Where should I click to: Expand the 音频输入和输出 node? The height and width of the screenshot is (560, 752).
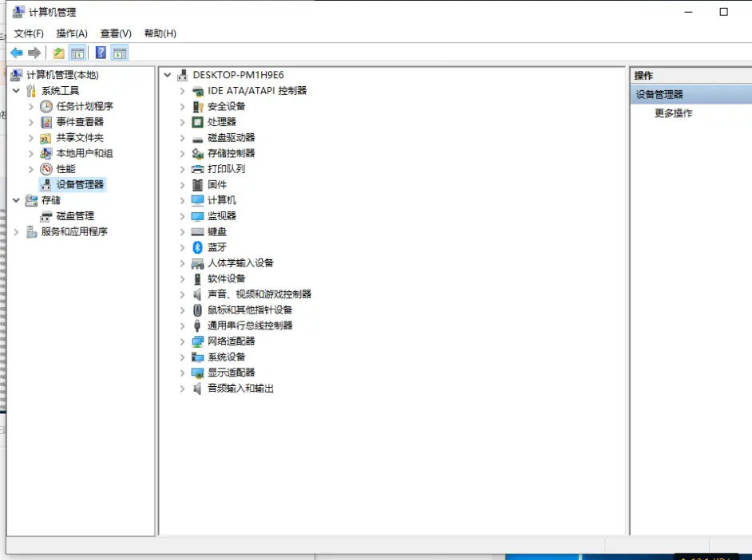(182, 388)
